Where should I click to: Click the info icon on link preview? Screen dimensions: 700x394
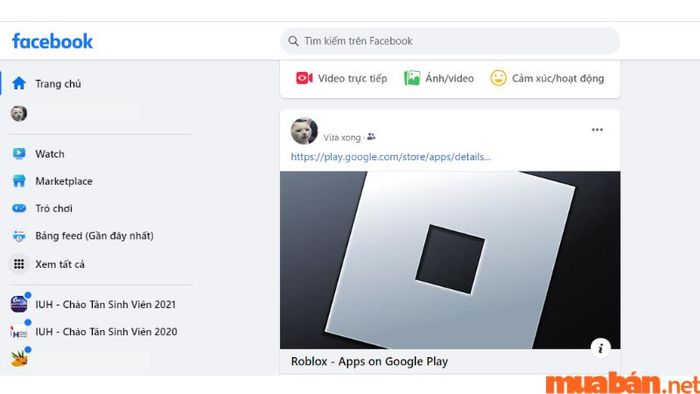[x=600, y=348]
